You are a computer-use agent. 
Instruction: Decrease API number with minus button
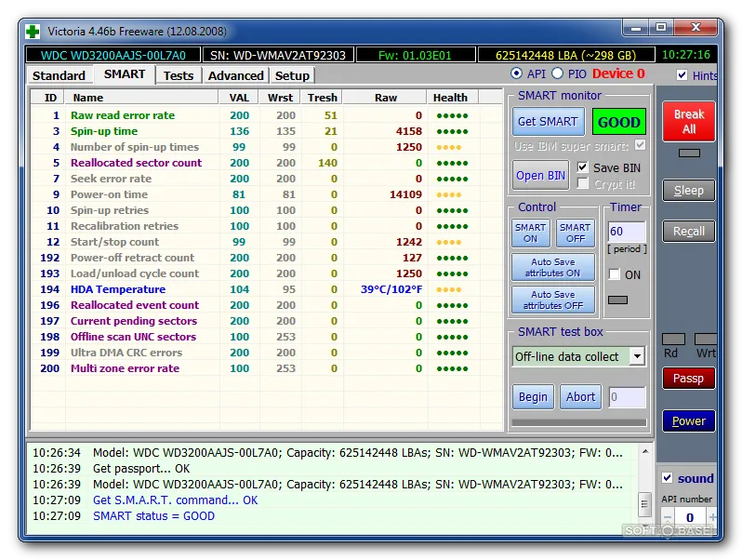click(x=668, y=517)
